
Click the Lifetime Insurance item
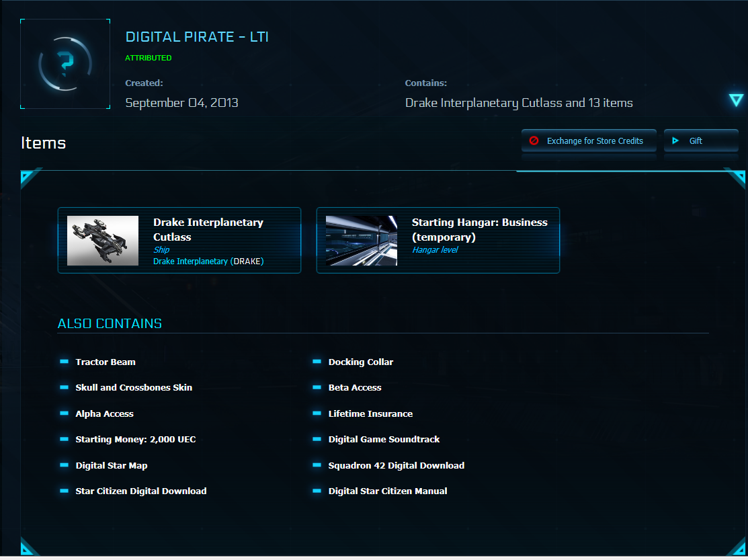(x=371, y=414)
